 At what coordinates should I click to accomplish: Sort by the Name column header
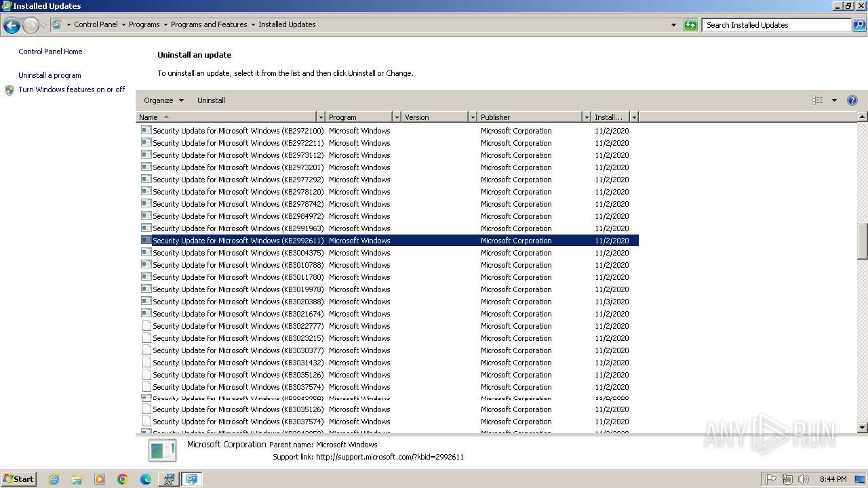click(x=226, y=117)
